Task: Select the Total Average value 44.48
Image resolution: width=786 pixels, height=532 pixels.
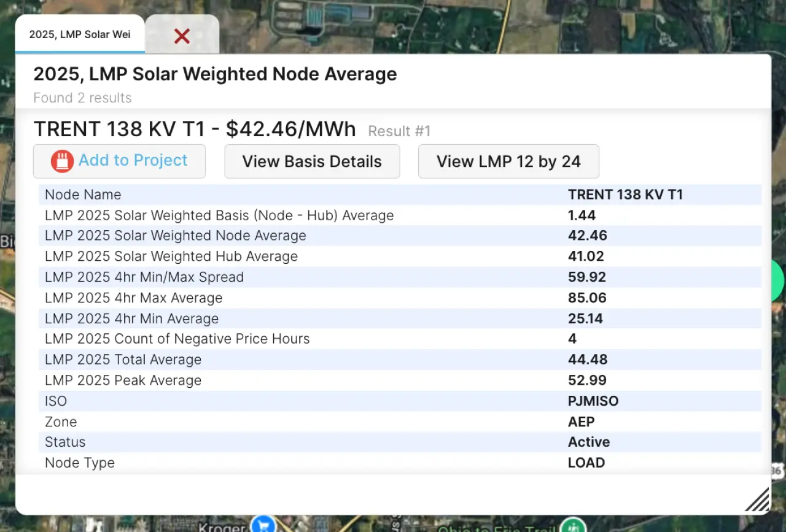Action: (586, 360)
